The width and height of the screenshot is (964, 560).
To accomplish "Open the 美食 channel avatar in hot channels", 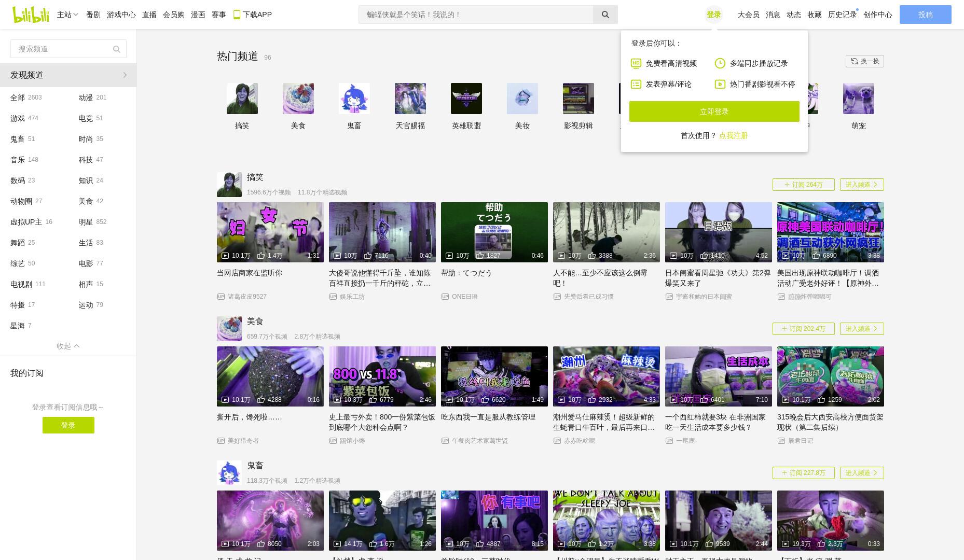I will click(298, 99).
